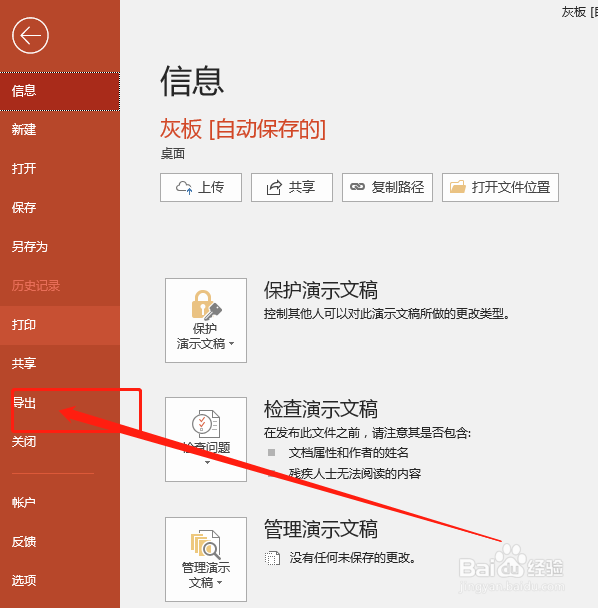Click the dotted document icon beside 没有任何未保存的更改
598x608 pixels.
[x=272, y=558]
